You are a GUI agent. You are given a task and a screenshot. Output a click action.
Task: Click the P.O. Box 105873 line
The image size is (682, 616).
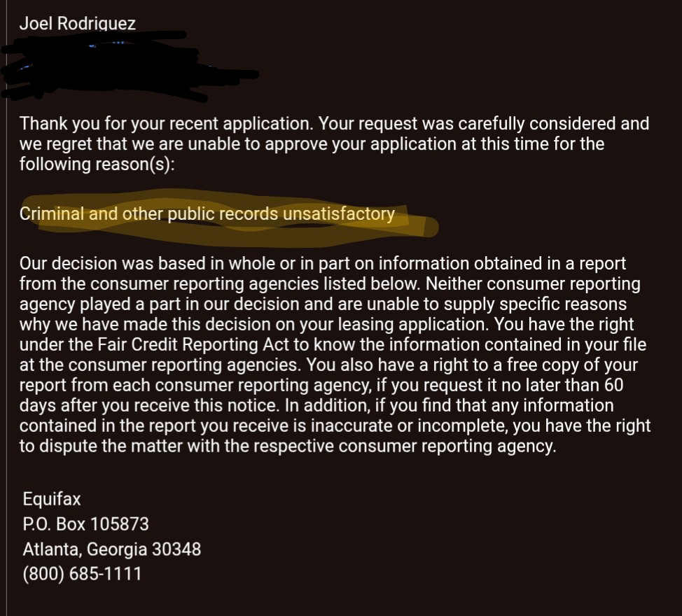(85, 524)
